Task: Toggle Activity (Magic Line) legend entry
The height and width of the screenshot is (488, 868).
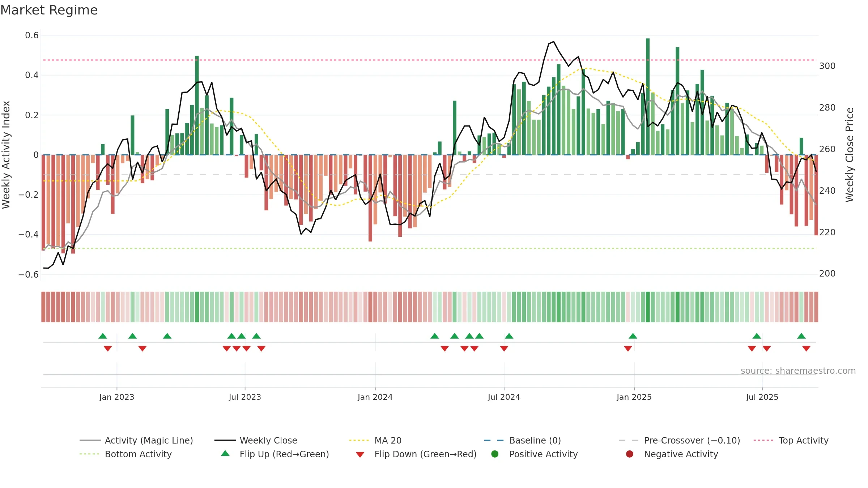Action: [136, 440]
